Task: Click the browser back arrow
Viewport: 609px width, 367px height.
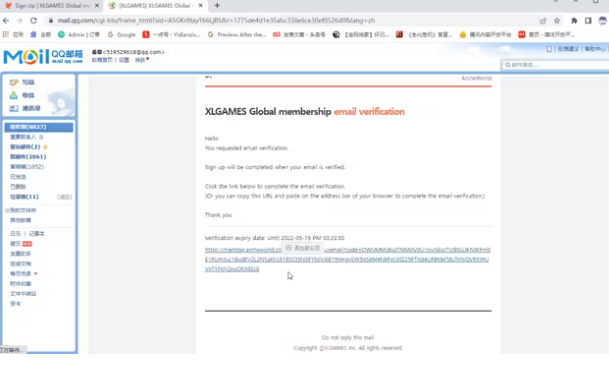Action: tap(6, 21)
